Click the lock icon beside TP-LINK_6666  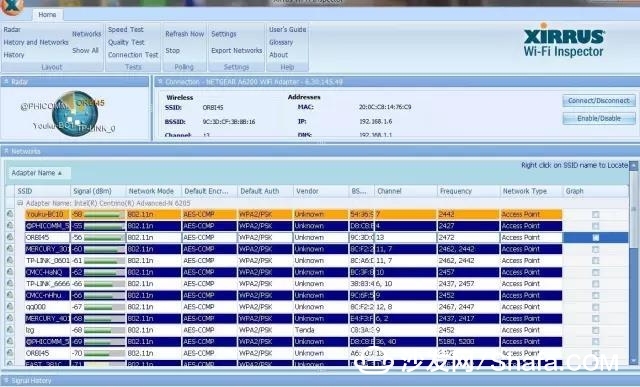10,283
